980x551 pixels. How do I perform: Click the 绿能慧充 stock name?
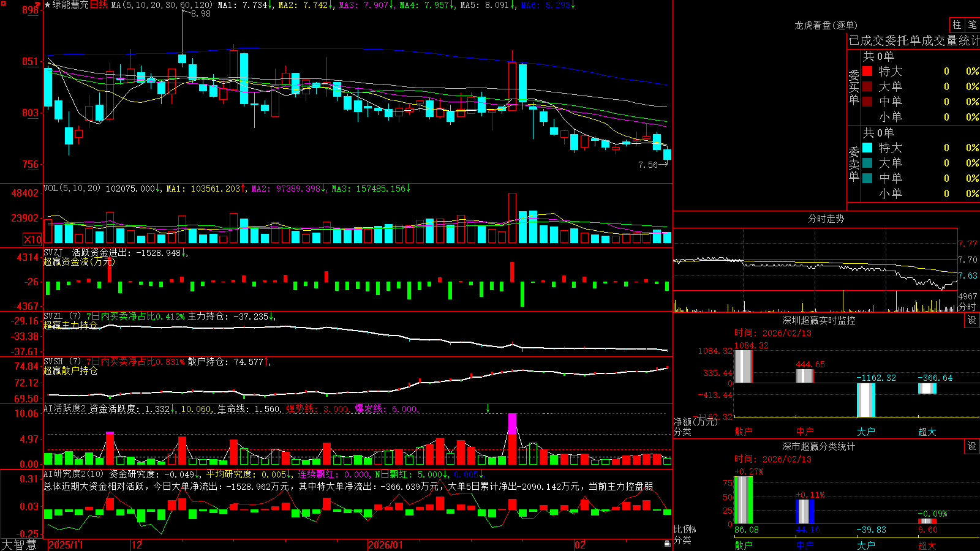[x=70, y=5]
